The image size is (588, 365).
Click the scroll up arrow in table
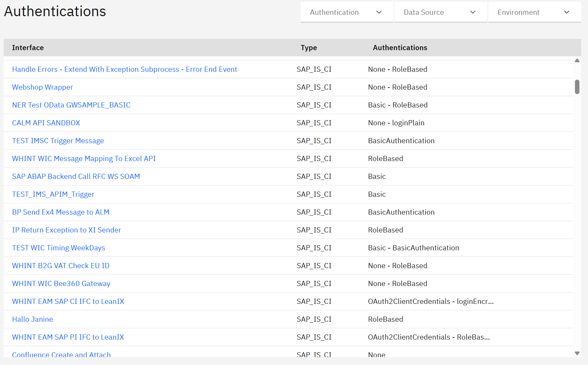[x=577, y=61]
